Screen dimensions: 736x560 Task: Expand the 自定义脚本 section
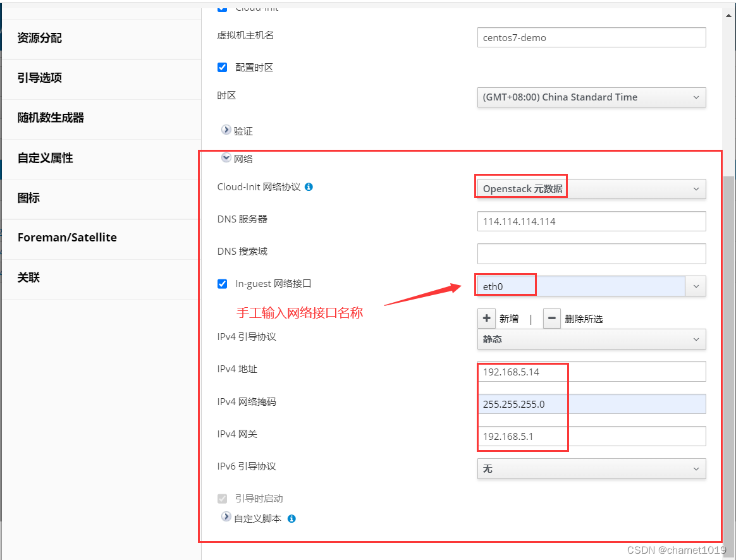(226, 517)
